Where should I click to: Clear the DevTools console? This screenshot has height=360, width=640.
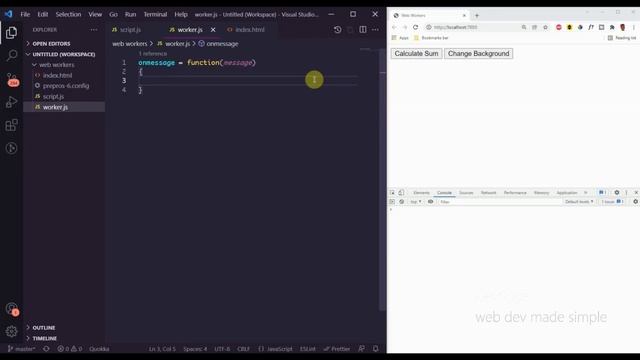point(402,202)
